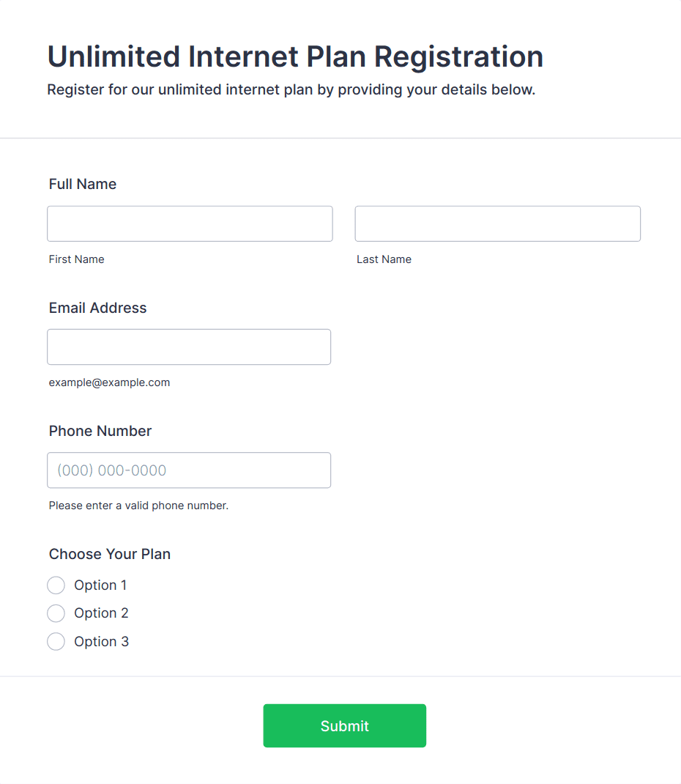The image size is (681, 784).
Task: Click the "Email Address" label
Action: point(98,308)
